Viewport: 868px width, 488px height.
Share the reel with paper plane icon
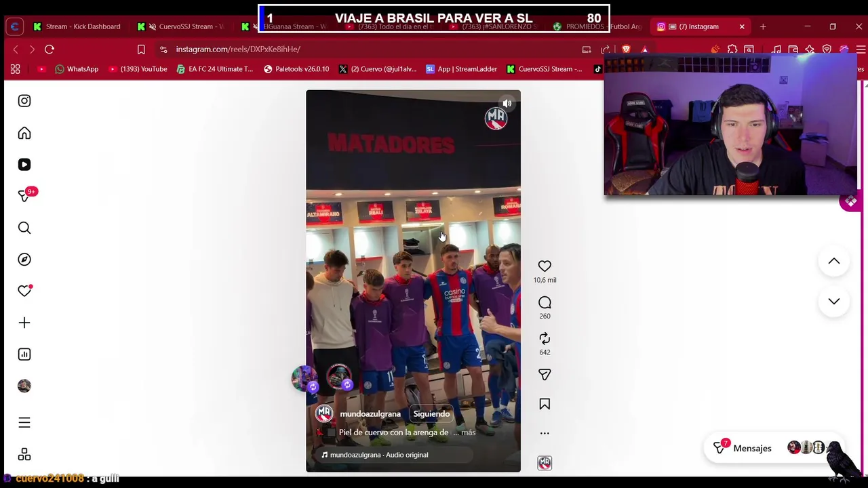[545, 375]
